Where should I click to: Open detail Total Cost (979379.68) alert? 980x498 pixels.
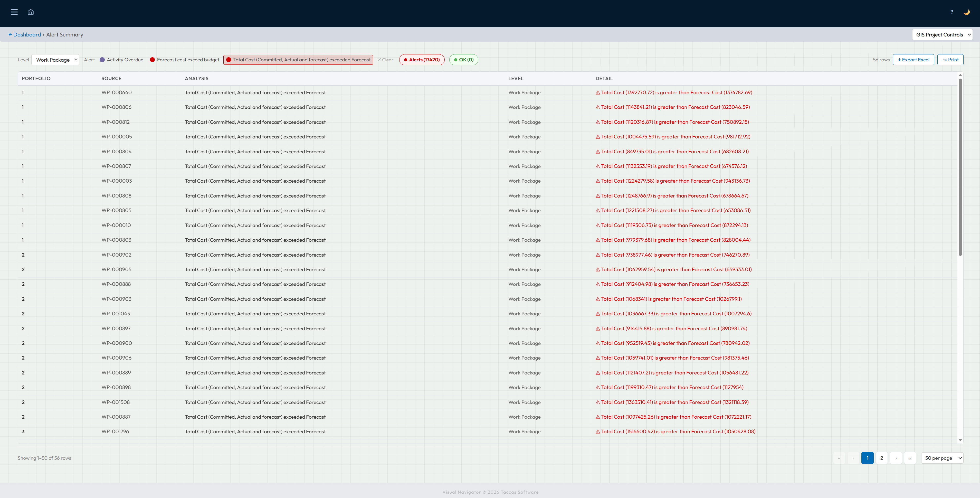(673, 240)
